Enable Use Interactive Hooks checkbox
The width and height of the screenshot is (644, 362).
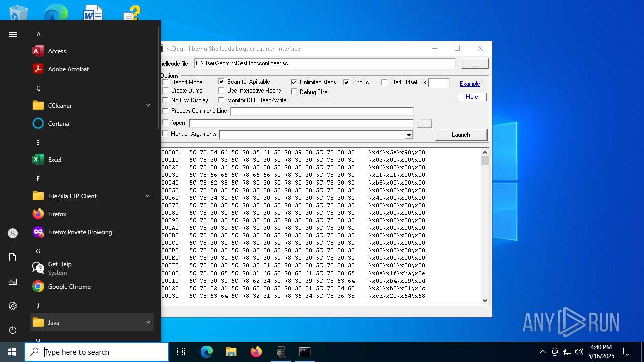[221, 90]
